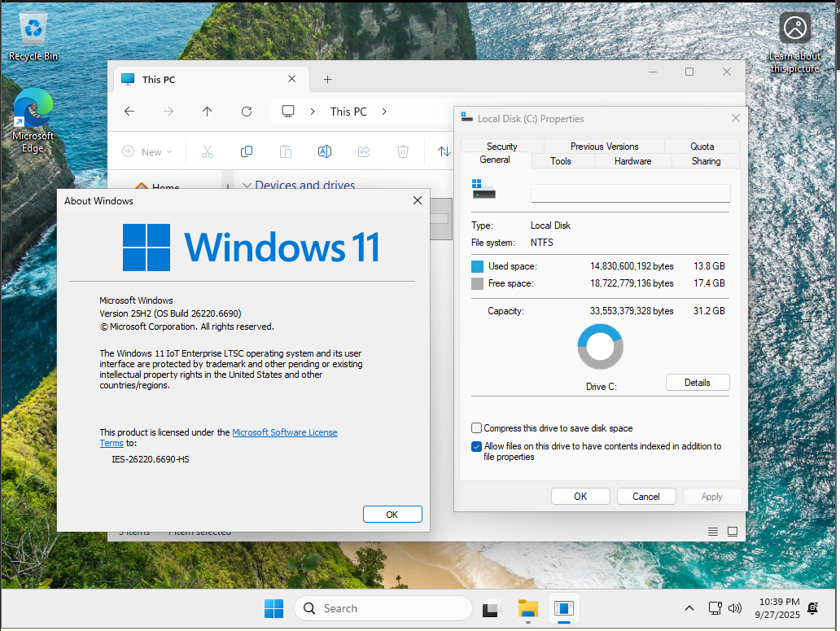Switch to the Previous Versions tab
This screenshot has width=840, height=631.
[604, 147]
